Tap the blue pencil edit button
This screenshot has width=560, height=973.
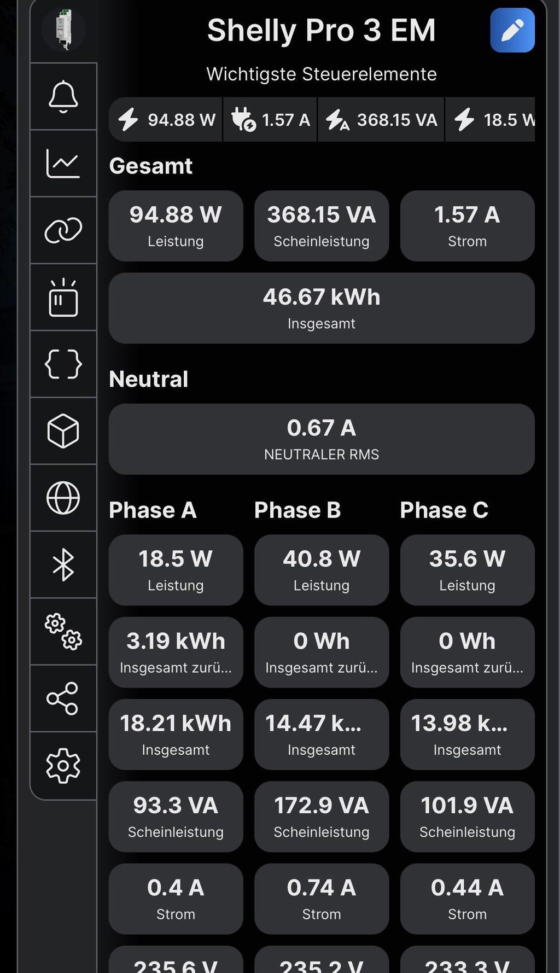coord(512,30)
